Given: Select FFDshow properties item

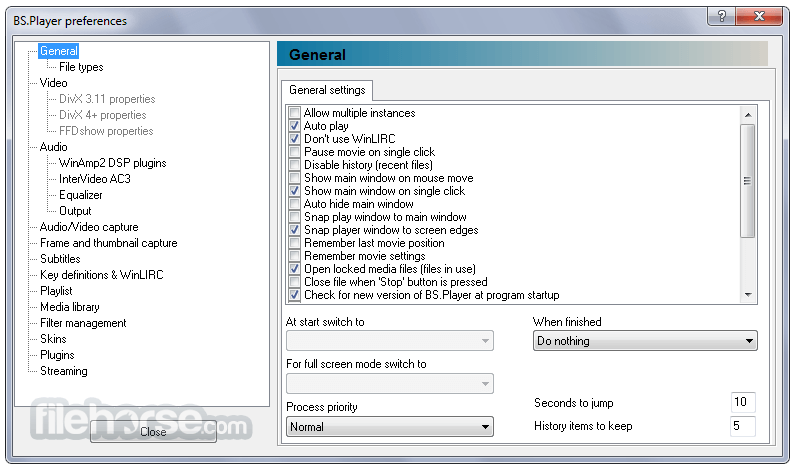Looking at the screenshot, I should pos(106,131).
